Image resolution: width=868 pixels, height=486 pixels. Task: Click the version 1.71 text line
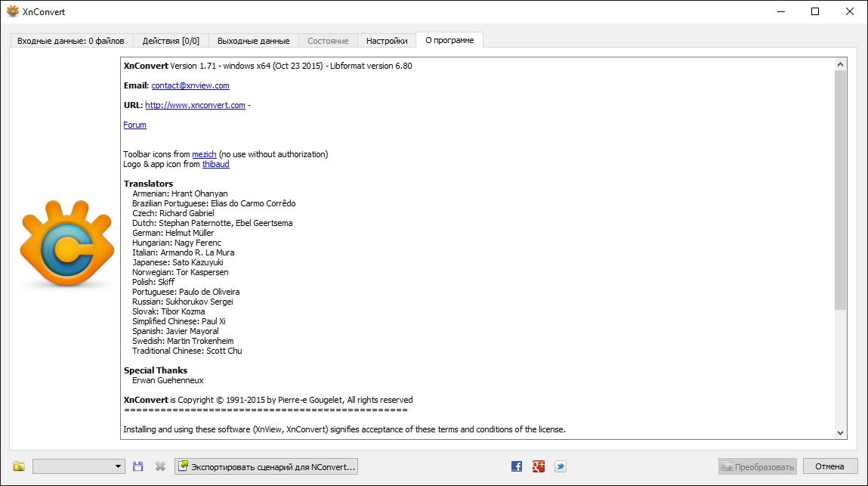coord(267,66)
